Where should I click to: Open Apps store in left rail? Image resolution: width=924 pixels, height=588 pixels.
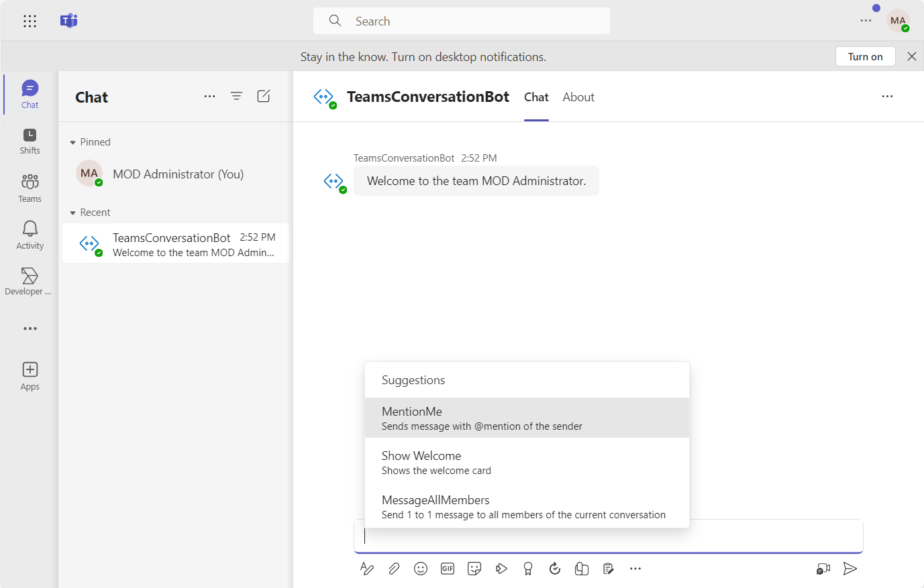click(x=30, y=376)
